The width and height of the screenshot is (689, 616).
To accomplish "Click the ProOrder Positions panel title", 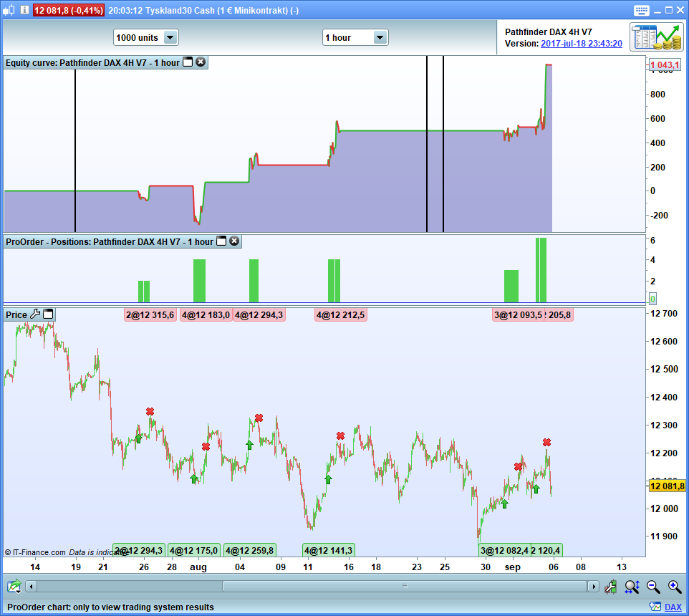I will (x=110, y=241).
